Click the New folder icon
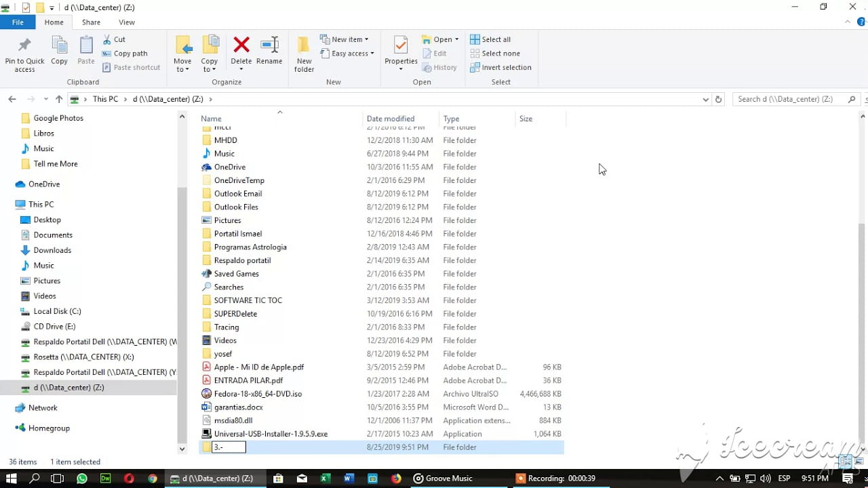The height and width of the screenshot is (488, 868). pyautogui.click(x=304, y=46)
